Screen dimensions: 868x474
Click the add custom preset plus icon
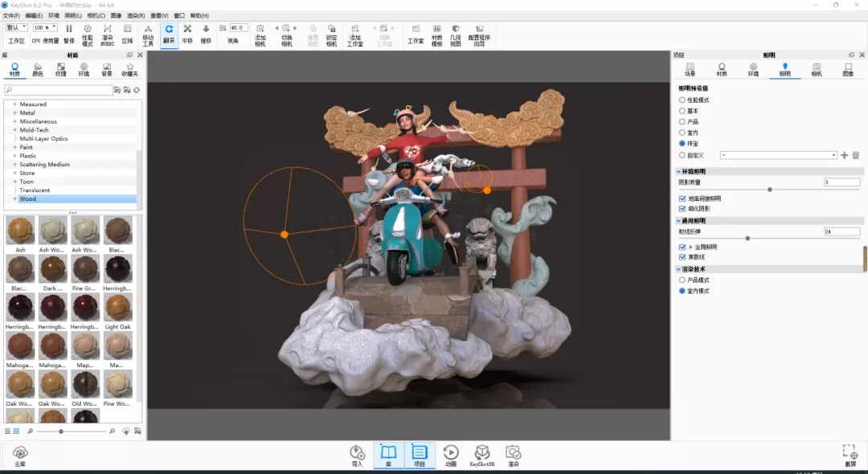[844, 155]
